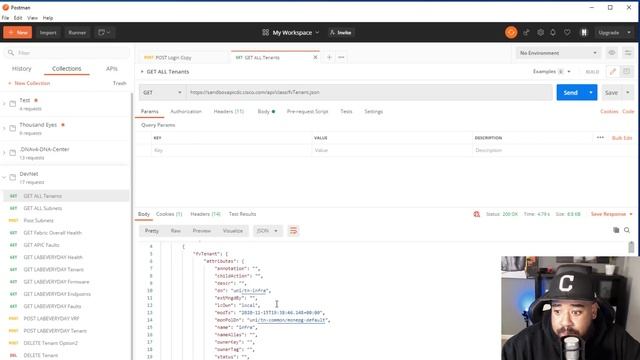640x360 pixels.
Task: Click the Invite button
Action: tap(341, 32)
